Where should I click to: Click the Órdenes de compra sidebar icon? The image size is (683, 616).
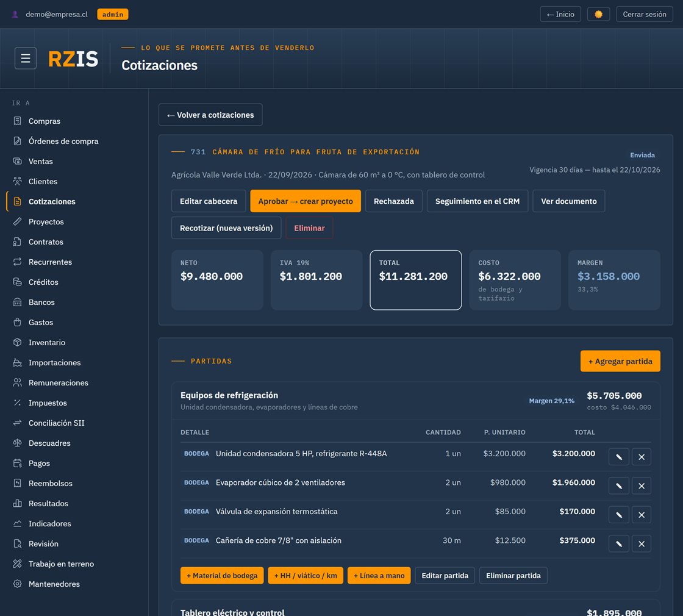click(x=18, y=141)
